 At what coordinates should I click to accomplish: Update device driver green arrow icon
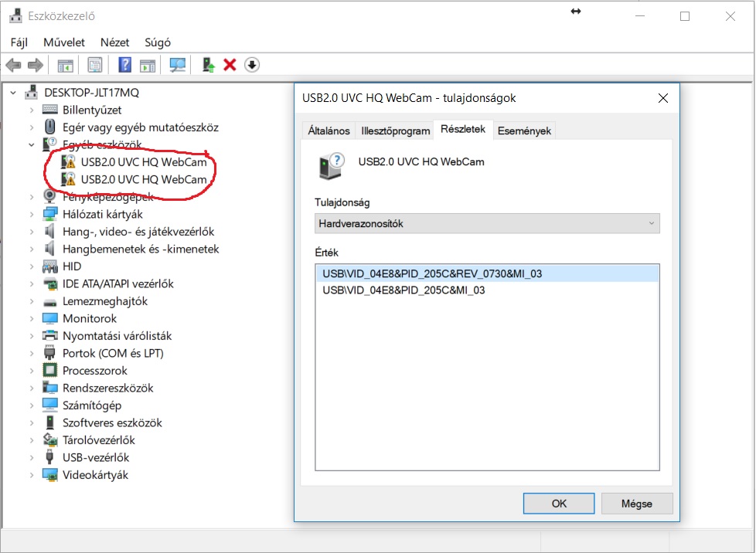click(x=208, y=65)
